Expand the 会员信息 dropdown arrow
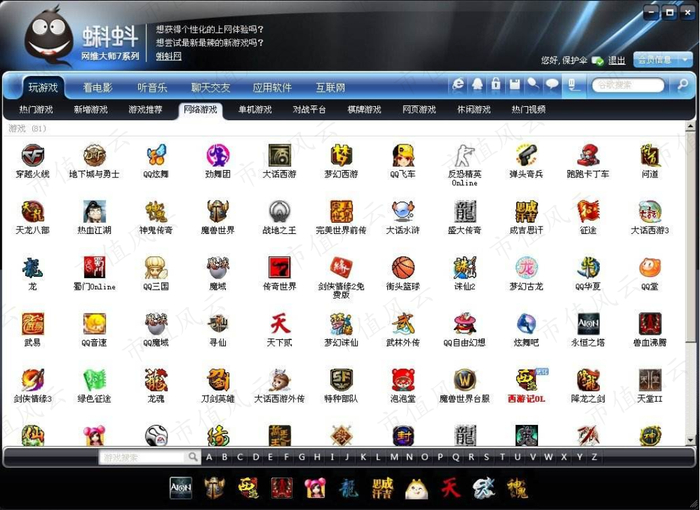Screen dimensions: 700x510 685,59
